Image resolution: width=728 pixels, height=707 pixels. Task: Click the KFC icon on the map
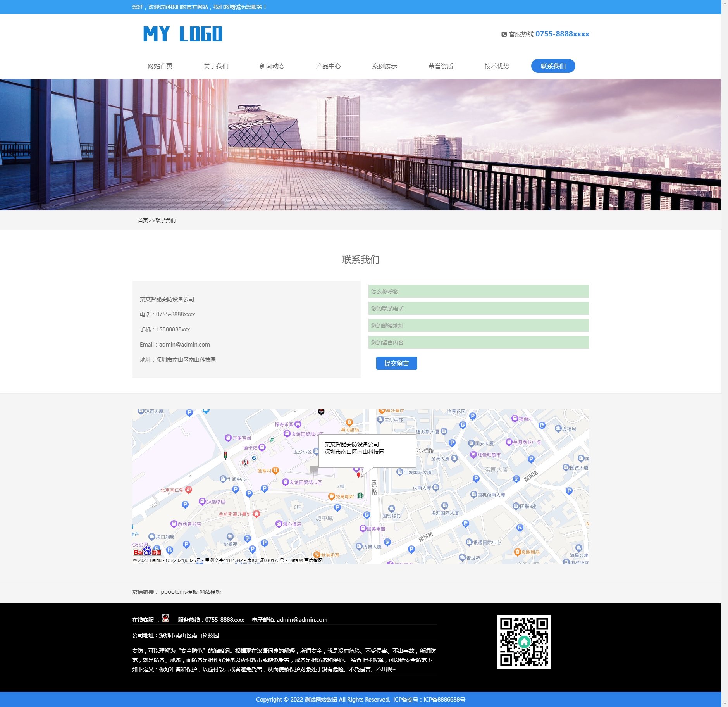(x=245, y=462)
